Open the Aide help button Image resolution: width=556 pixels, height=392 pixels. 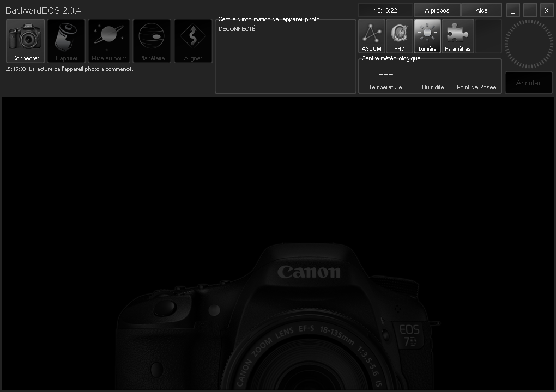tap(481, 10)
